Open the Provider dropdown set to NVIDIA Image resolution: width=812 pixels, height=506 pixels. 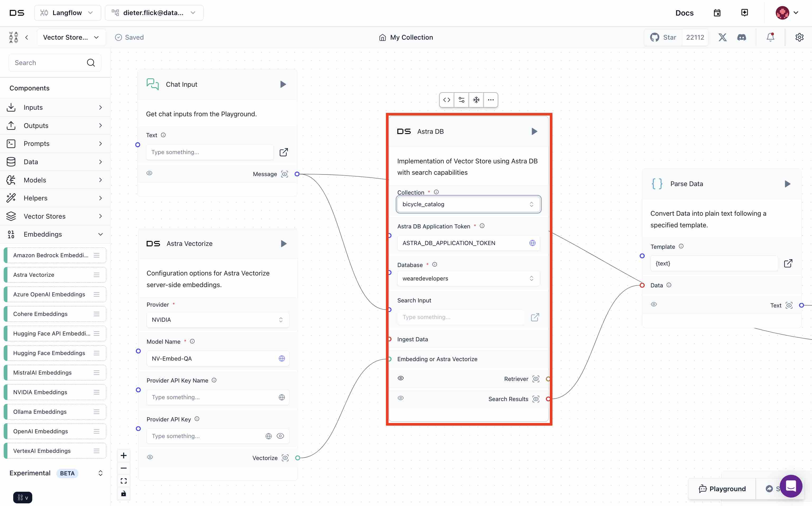[218, 320]
